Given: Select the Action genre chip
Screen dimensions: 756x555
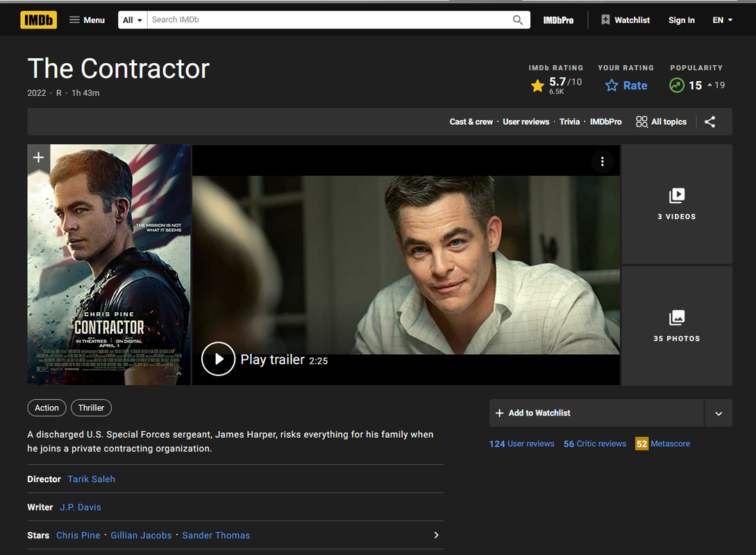Looking at the screenshot, I should (47, 408).
